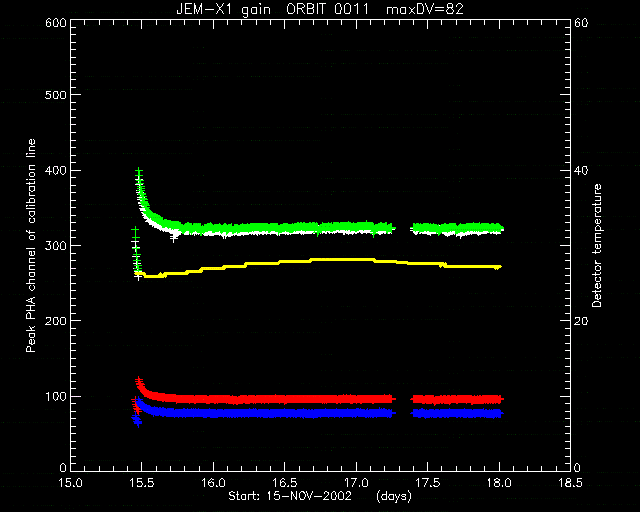Click the 18.5 tick label on x-axis
The width and height of the screenshot is (640, 512).
coord(570,483)
